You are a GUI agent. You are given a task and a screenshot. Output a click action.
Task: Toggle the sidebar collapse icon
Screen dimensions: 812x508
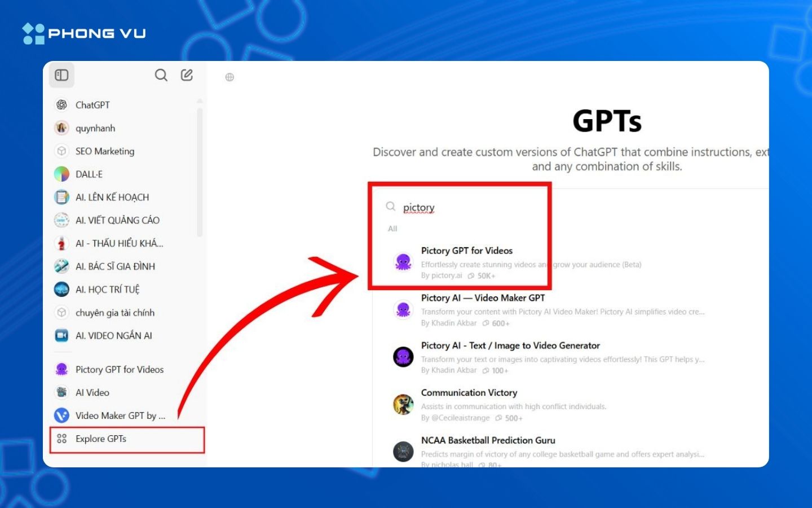[x=61, y=75]
